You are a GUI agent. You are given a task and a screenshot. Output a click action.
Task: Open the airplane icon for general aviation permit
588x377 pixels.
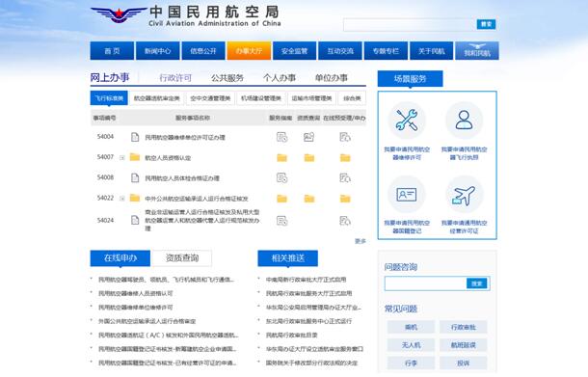[464, 195]
